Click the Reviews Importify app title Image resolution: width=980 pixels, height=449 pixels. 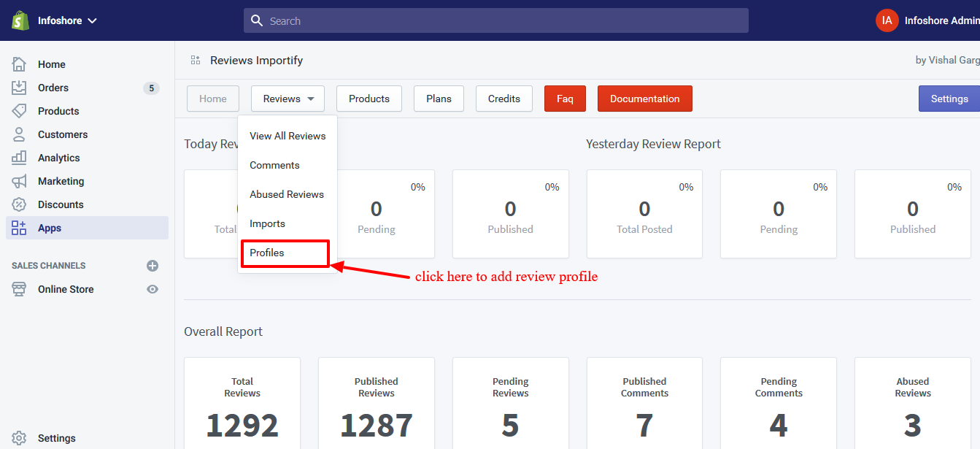coord(256,61)
